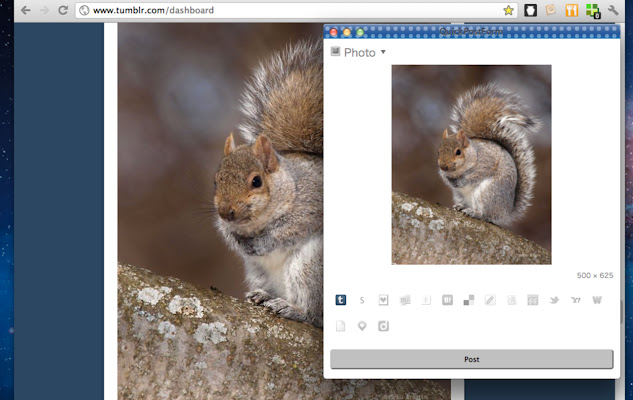Click the WordPress W service icon
633x400 pixels.
click(597, 300)
